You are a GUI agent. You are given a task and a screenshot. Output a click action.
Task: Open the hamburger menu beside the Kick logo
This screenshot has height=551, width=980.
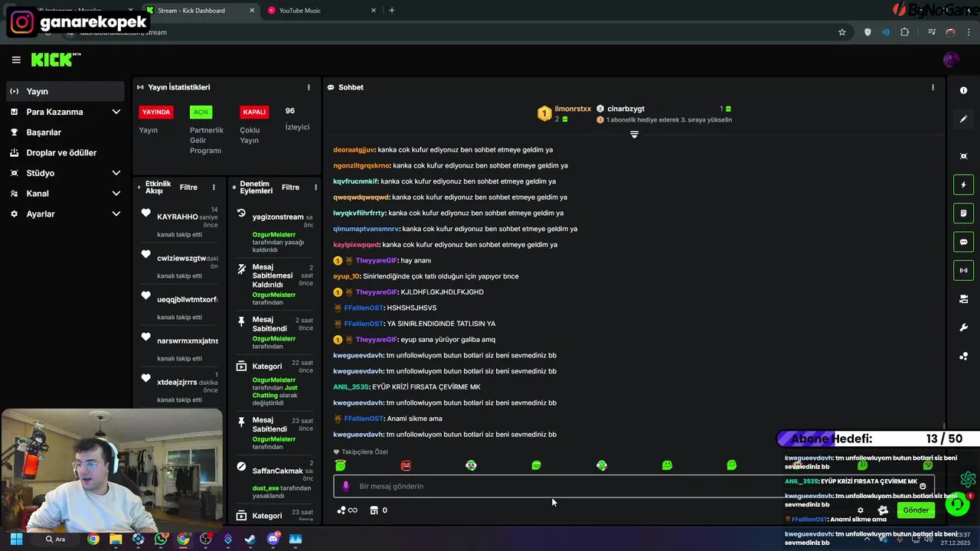[16, 60]
